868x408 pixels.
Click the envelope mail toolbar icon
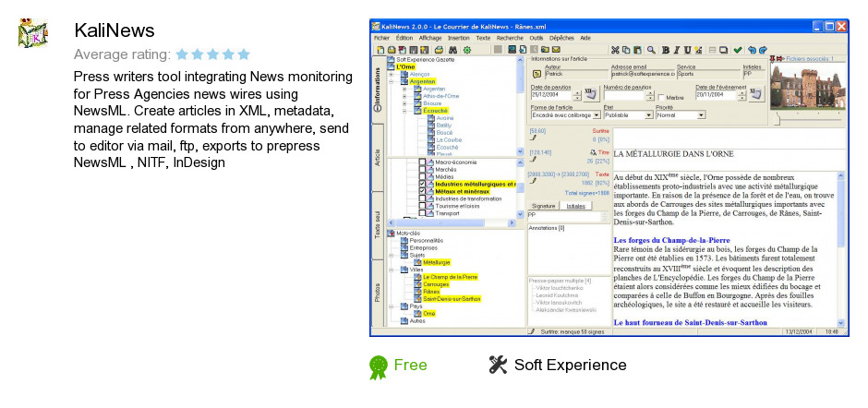pos(556,50)
